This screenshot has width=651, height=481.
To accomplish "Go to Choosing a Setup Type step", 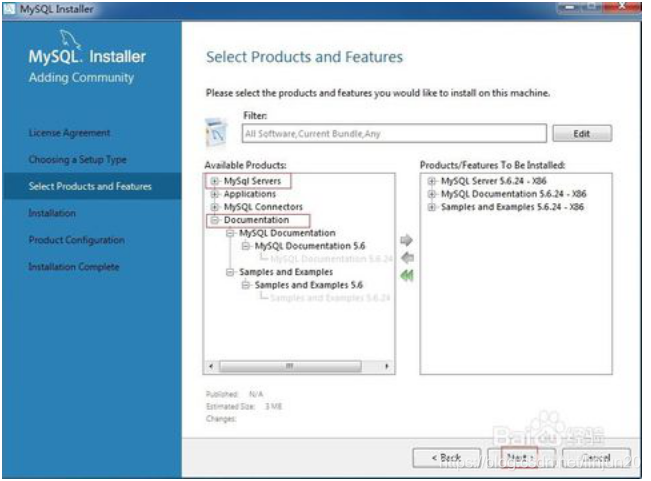I will pyautogui.click(x=78, y=160).
